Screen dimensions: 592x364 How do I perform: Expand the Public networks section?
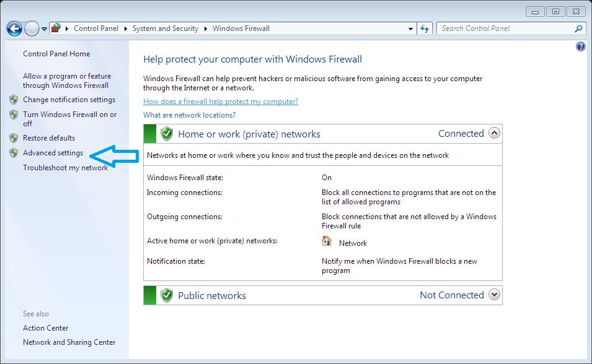pyautogui.click(x=494, y=294)
